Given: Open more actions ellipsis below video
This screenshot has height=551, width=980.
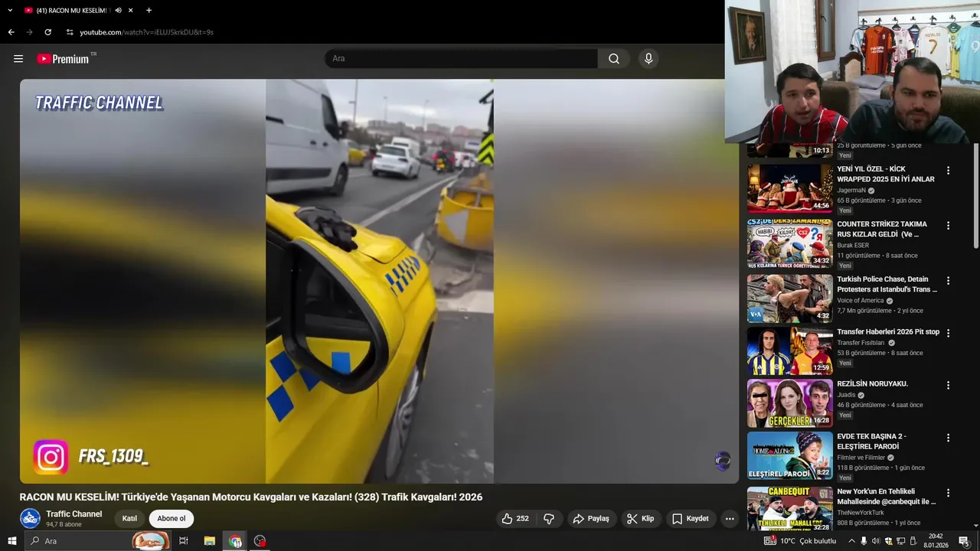Looking at the screenshot, I should coord(730,519).
